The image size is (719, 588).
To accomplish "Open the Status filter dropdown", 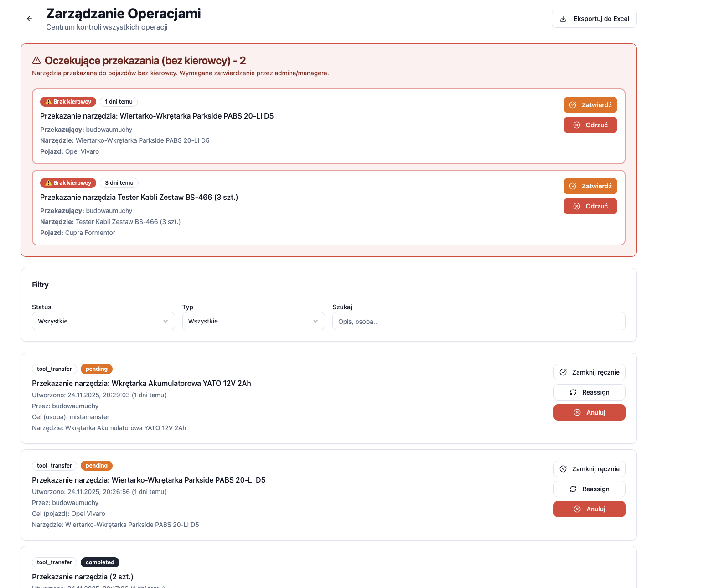I will coord(103,321).
